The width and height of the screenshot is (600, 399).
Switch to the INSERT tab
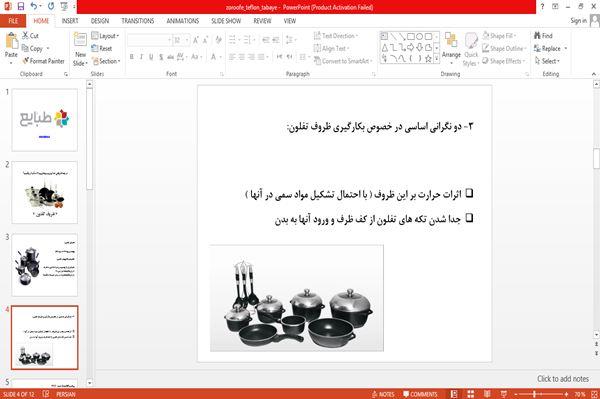70,21
